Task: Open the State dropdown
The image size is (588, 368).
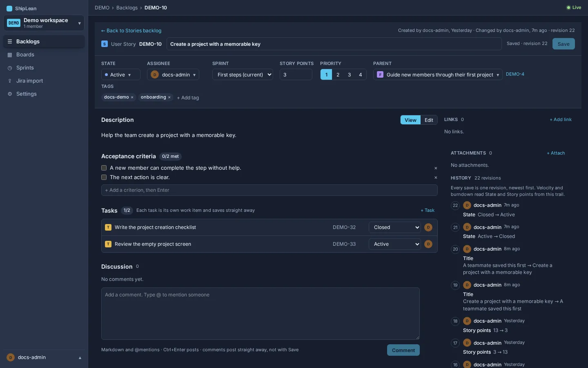Action: (121, 75)
